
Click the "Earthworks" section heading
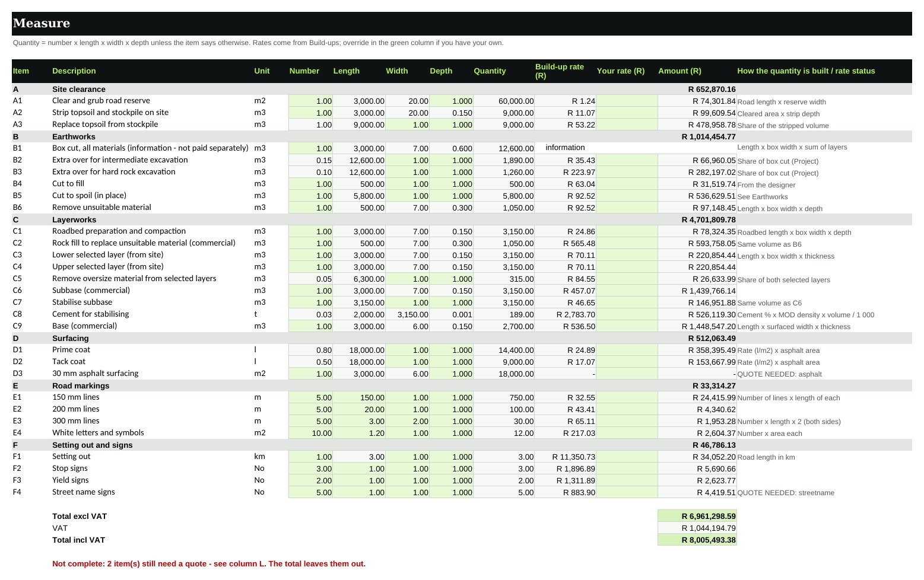click(74, 136)
